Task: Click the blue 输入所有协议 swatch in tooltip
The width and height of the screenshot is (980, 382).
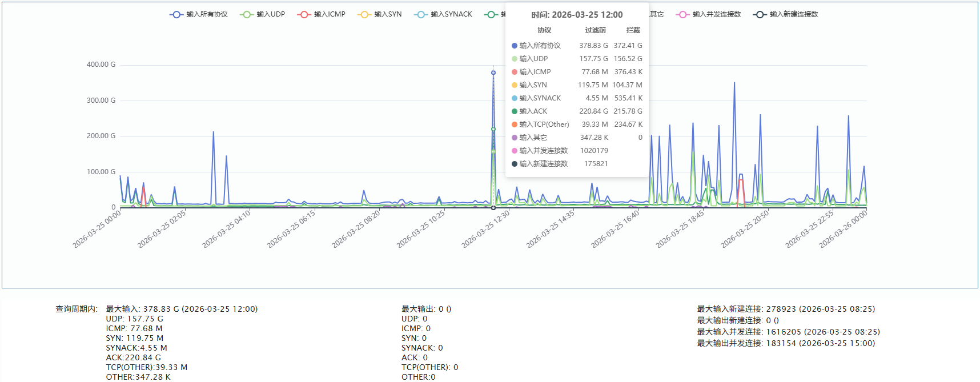Action: tap(515, 46)
